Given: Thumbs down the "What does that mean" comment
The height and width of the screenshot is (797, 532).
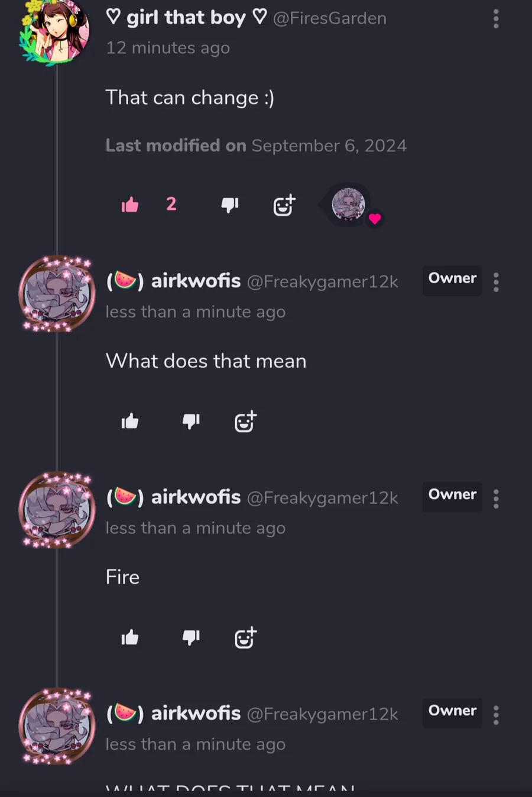Looking at the screenshot, I should (191, 421).
